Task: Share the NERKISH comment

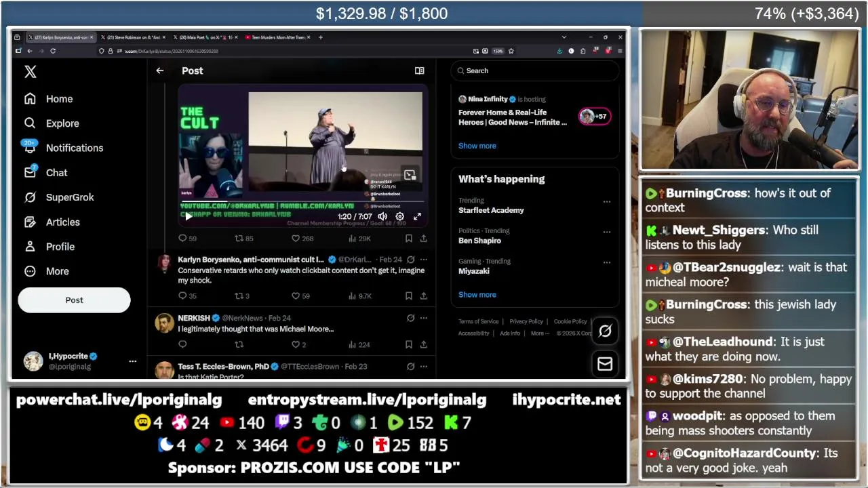Action: click(x=423, y=345)
